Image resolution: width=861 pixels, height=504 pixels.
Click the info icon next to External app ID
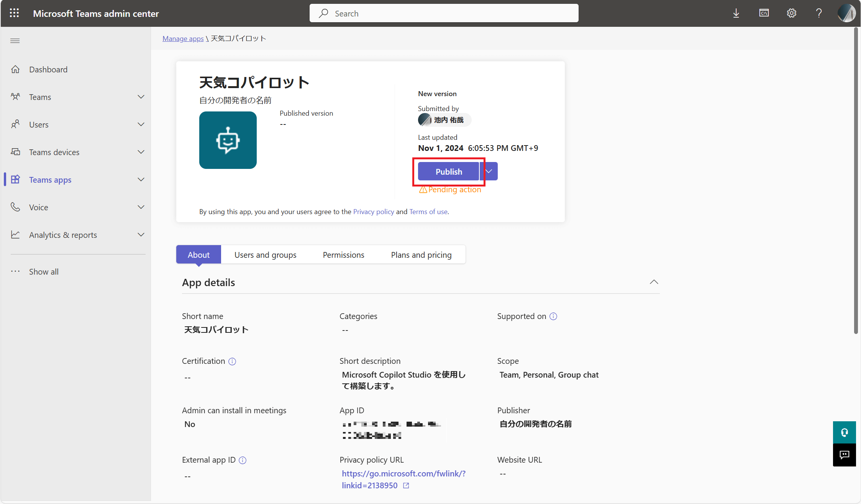[243, 460]
